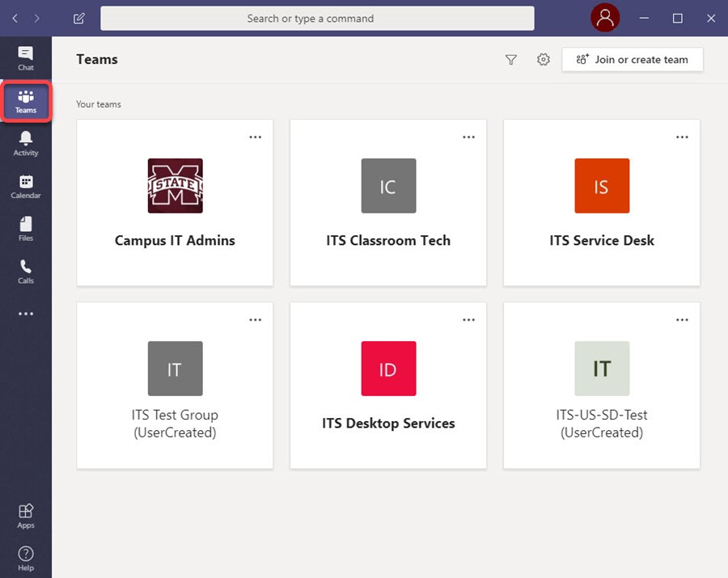Image resolution: width=728 pixels, height=578 pixels.
Task: Filter teams with the funnel icon
Action: pyautogui.click(x=510, y=59)
